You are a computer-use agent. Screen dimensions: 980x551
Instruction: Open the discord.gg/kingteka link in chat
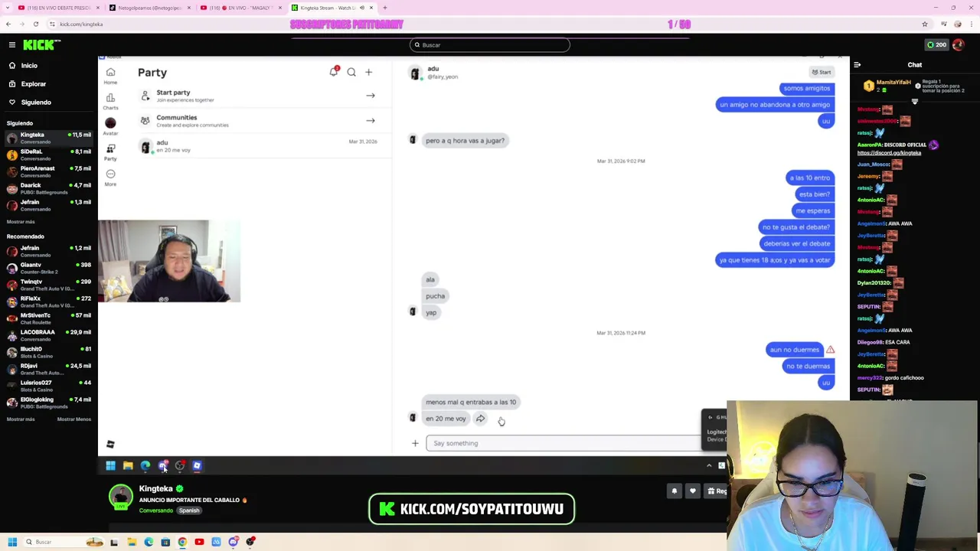[x=889, y=153]
